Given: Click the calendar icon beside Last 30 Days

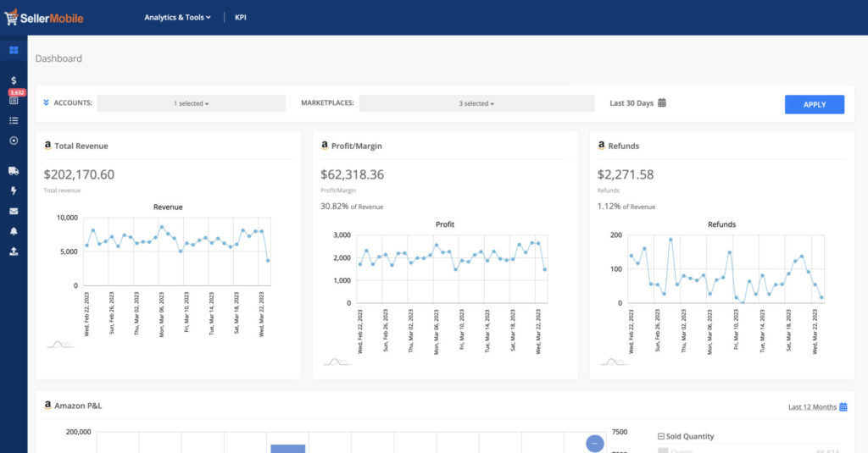Looking at the screenshot, I should pos(662,103).
